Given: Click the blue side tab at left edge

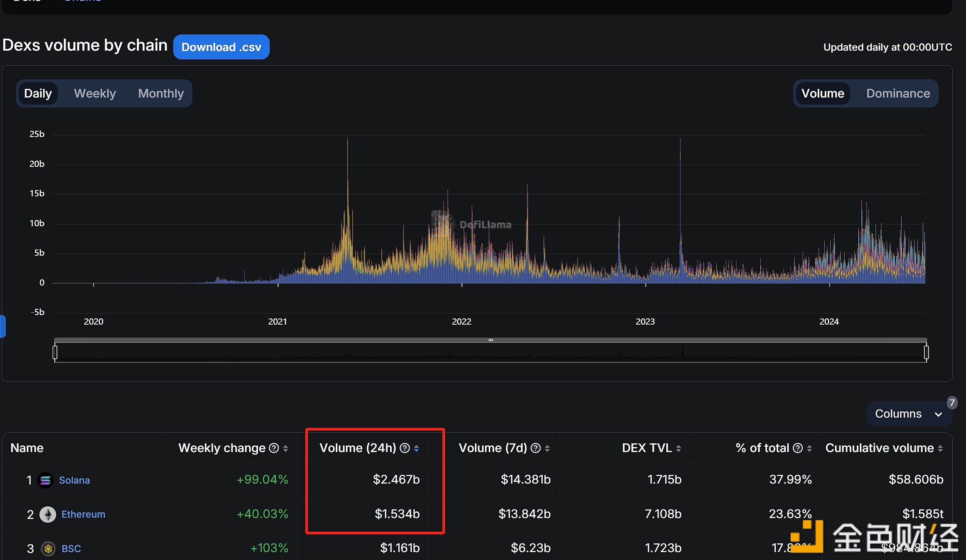Looking at the screenshot, I should (x=2, y=326).
